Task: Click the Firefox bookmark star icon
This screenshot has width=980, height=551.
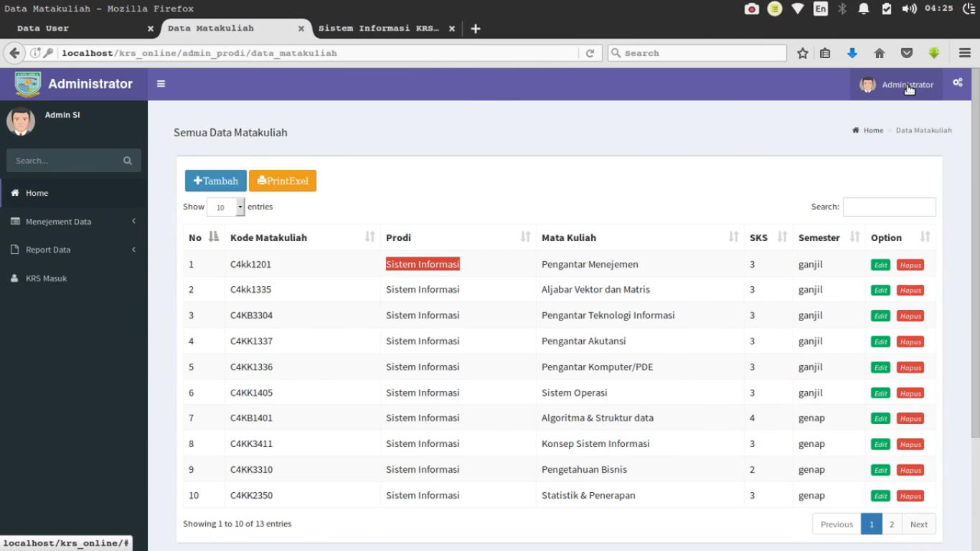Action: point(803,53)
